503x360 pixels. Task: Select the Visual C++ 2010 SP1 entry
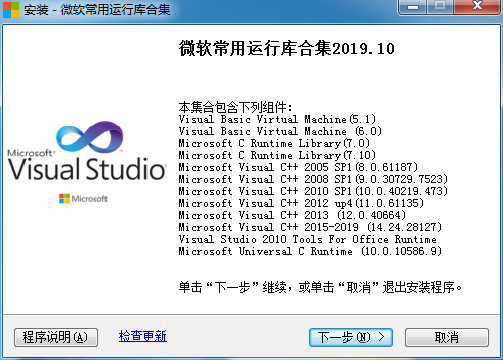[x=313, y=191]
